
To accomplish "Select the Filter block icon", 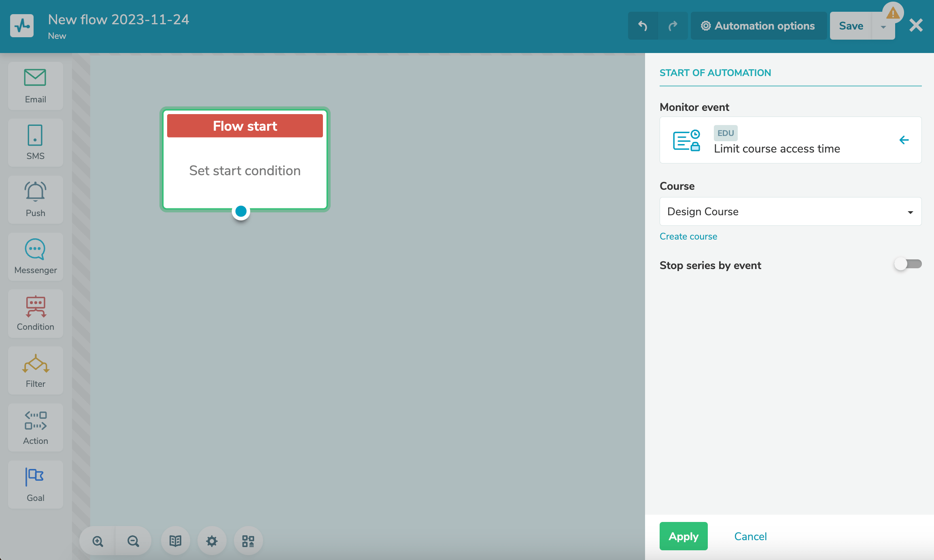I will tap(35, 370).
